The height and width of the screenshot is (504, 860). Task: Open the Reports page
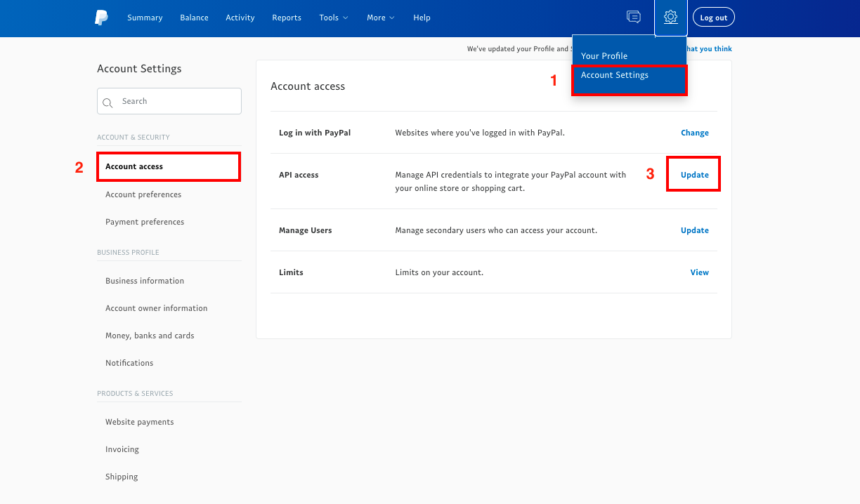(287, 18)
